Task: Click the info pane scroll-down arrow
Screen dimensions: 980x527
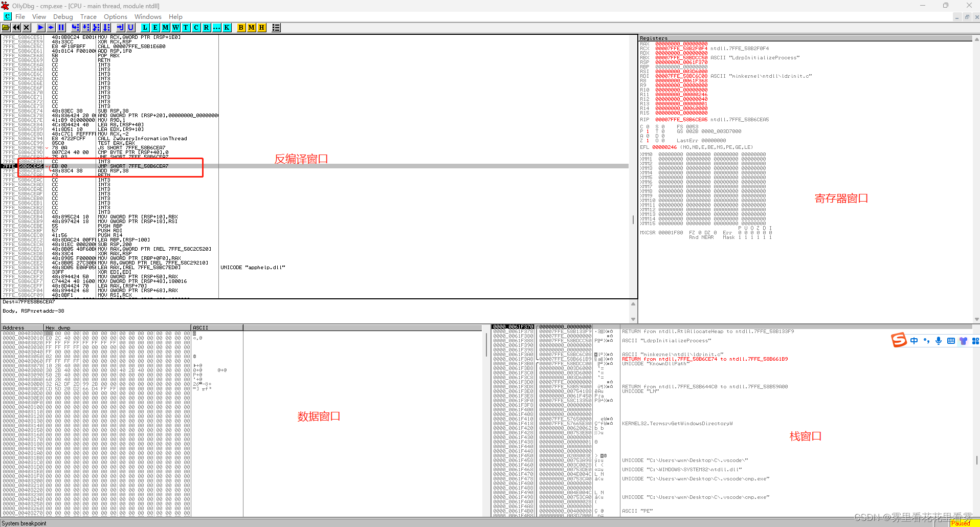Action: (x=633, y=319)
